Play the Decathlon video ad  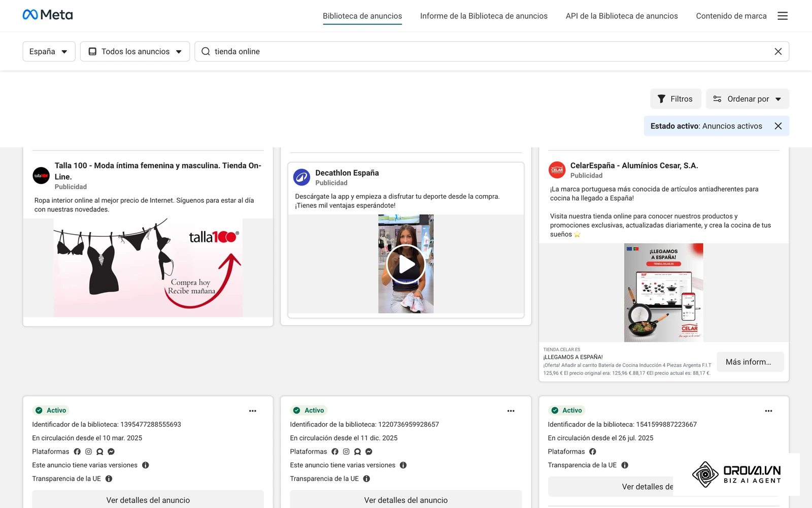pyautogui.click(x=405, y=264)
